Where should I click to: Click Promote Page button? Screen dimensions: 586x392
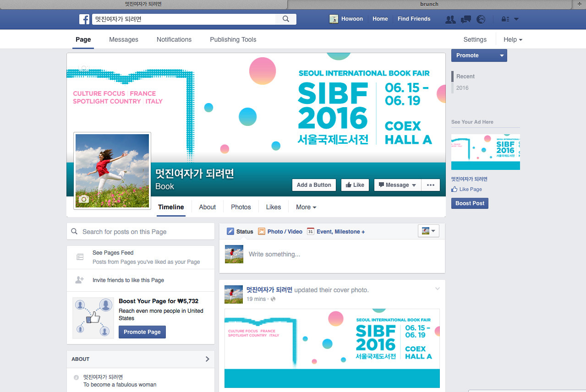142,332
